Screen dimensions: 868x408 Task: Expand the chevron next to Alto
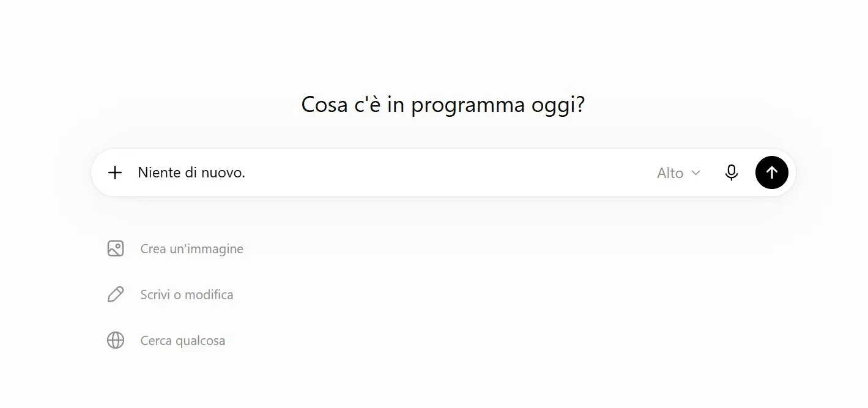(x=696, y=173)
